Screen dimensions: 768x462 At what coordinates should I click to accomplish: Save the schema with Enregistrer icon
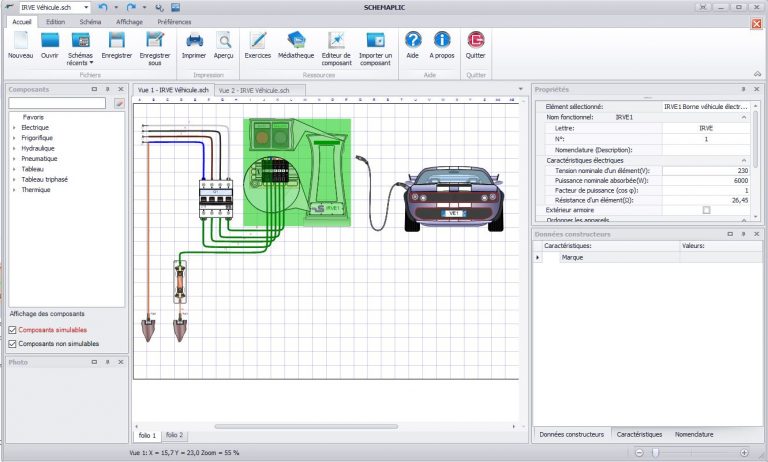tap(117, 41)
